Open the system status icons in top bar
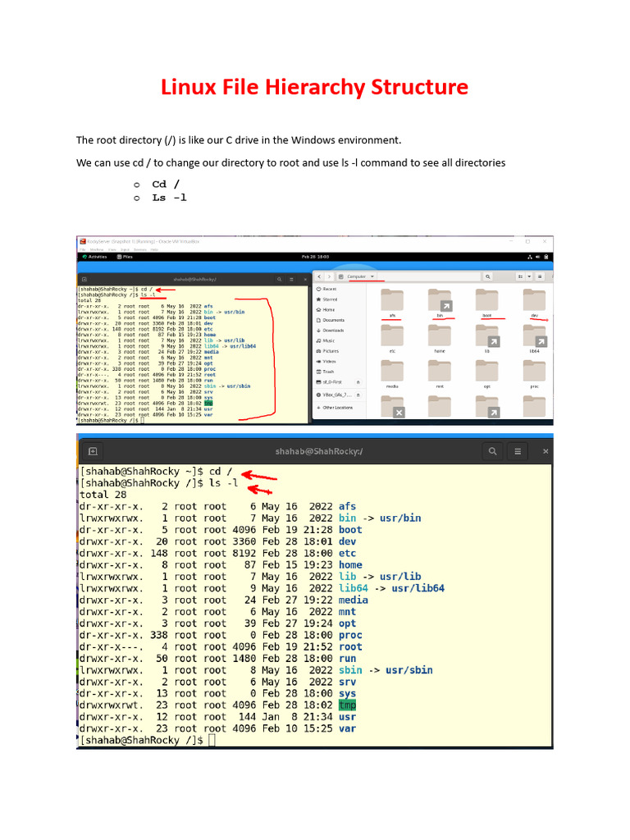Screen dimensions: 630x840 pyautogui.click(x=538, y=257)
